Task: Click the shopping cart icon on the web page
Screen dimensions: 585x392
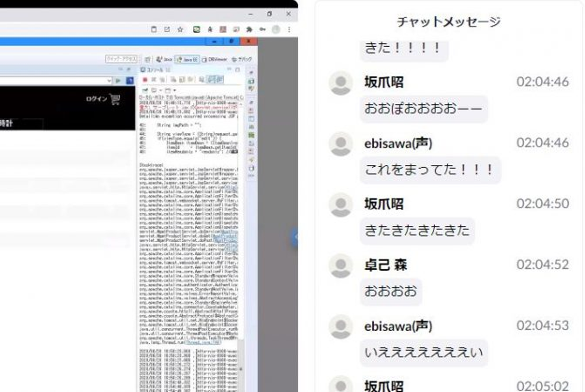Action: 115,99
